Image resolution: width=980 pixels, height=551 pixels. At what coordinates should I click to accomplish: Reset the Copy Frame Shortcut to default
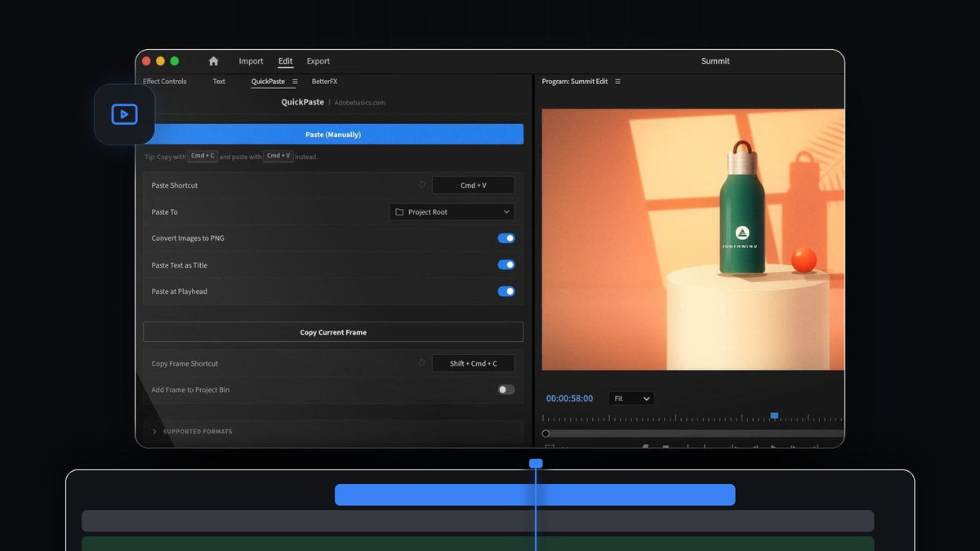pos(421,363)
